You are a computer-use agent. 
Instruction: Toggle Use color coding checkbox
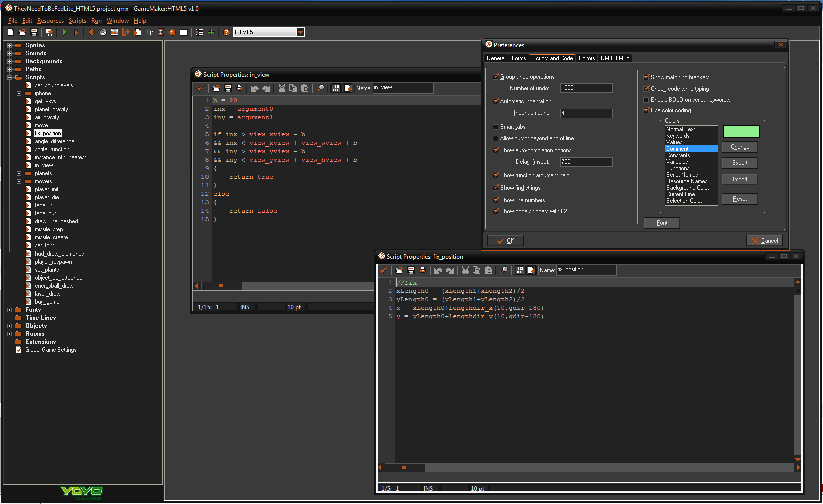(x=646, y=110)
